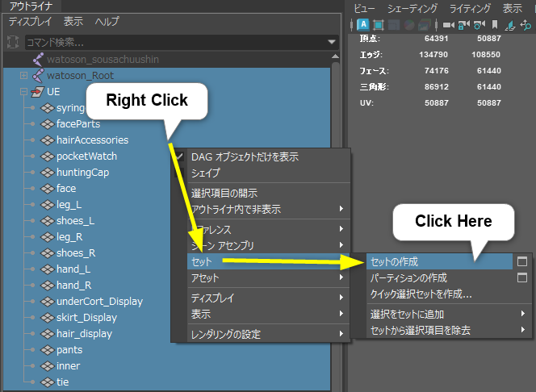Choose 選択項目の開示 in context menu
The width and height of the screenshot is (536, 392).
224,194
